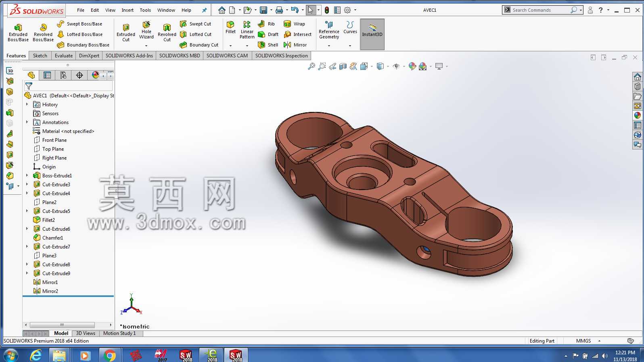
Task: Click the Zoom to Area icon
Action: (x=322, y=66)
